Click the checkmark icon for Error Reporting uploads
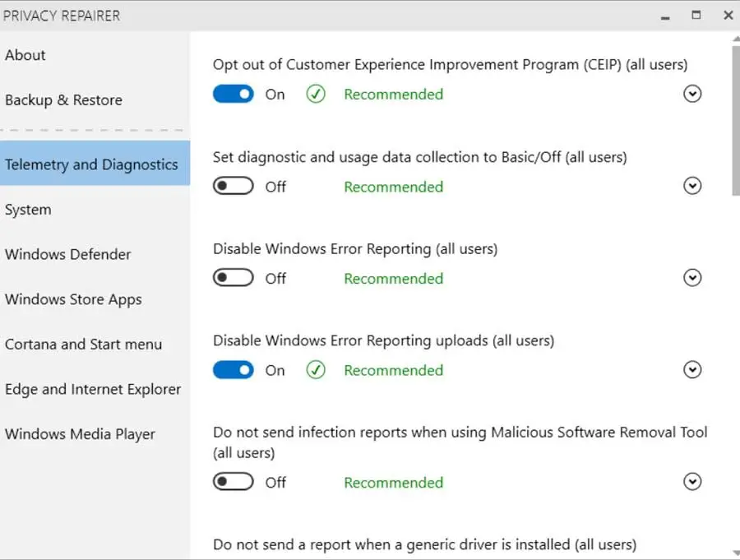 [x=316, y=371]
